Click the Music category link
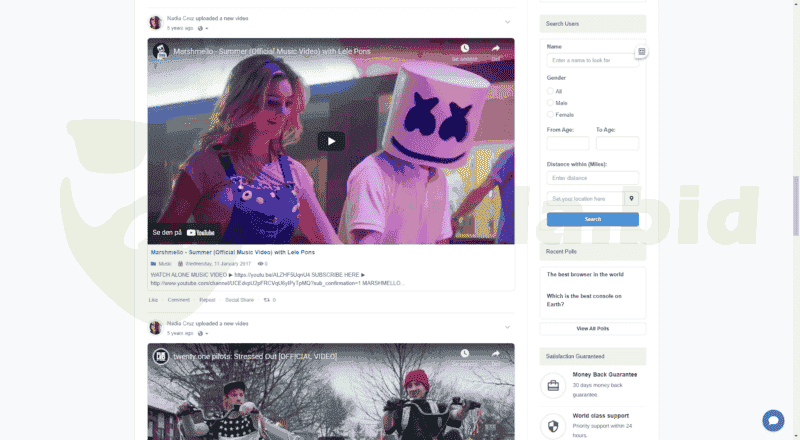The width and height of the screenshot is (800, 440). 164,264
